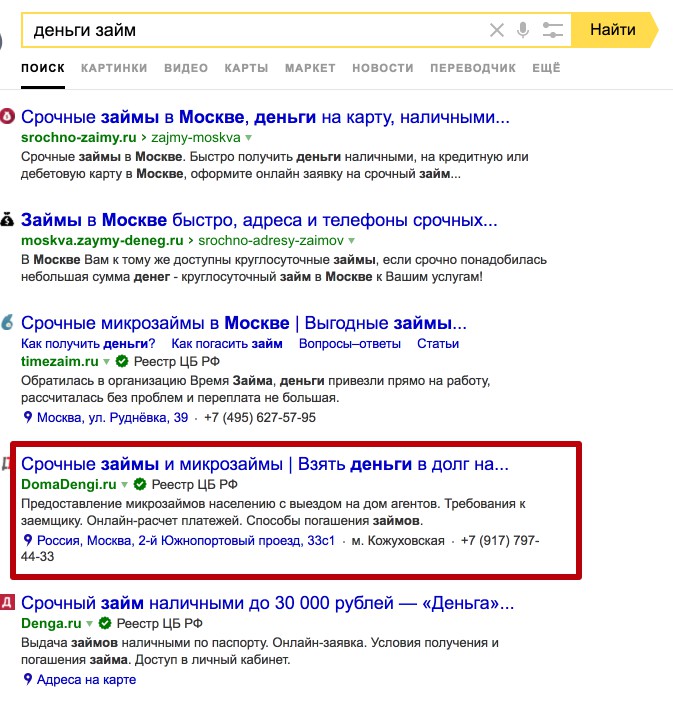Click the srochno-zaimy.ru result favicon
This screenshot has width=673, height=705.
[x=8, y=116]
